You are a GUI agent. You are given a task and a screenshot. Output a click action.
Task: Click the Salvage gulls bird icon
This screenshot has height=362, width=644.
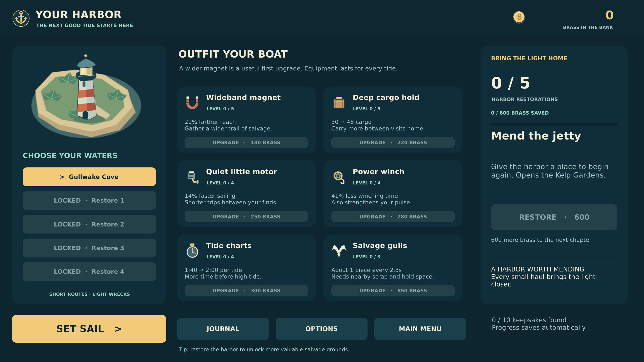339,251
